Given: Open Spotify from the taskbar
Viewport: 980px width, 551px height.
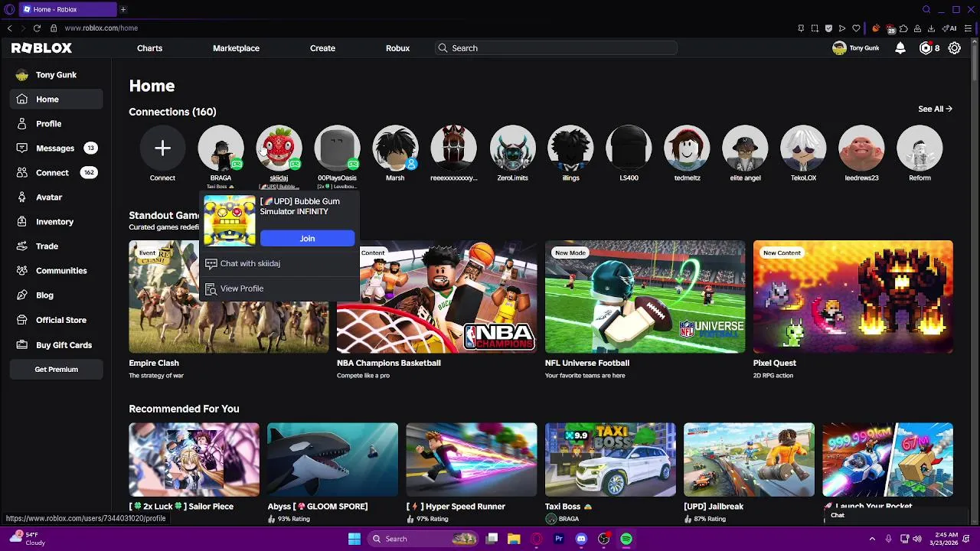Looking at the screenshot, I should pyautogui.click(x=626, y=539).
